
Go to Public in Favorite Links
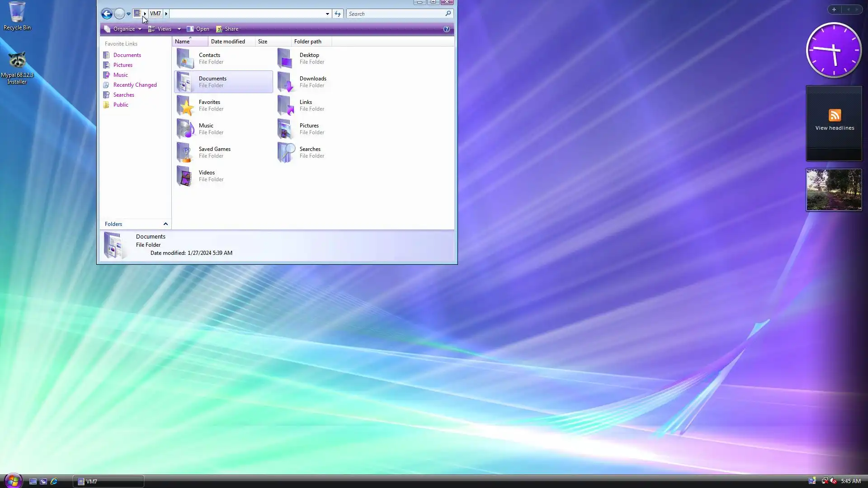pyautogui.click(x=121, y=105)
